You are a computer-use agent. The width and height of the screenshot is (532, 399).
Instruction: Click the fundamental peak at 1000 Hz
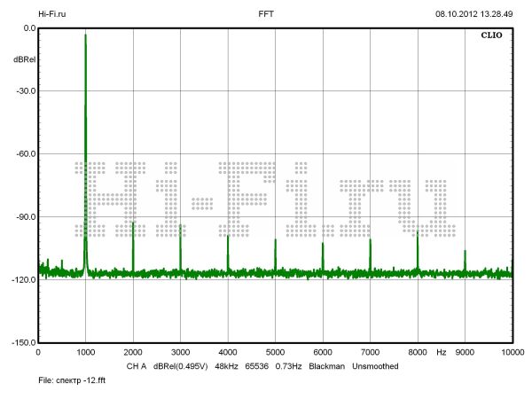[x=85, y=37]
